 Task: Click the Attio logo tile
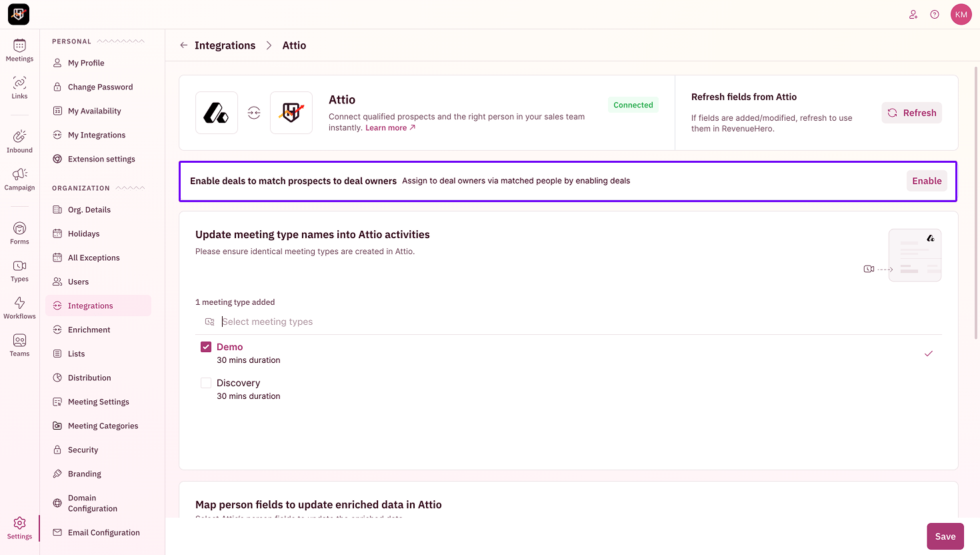point(217,113)
